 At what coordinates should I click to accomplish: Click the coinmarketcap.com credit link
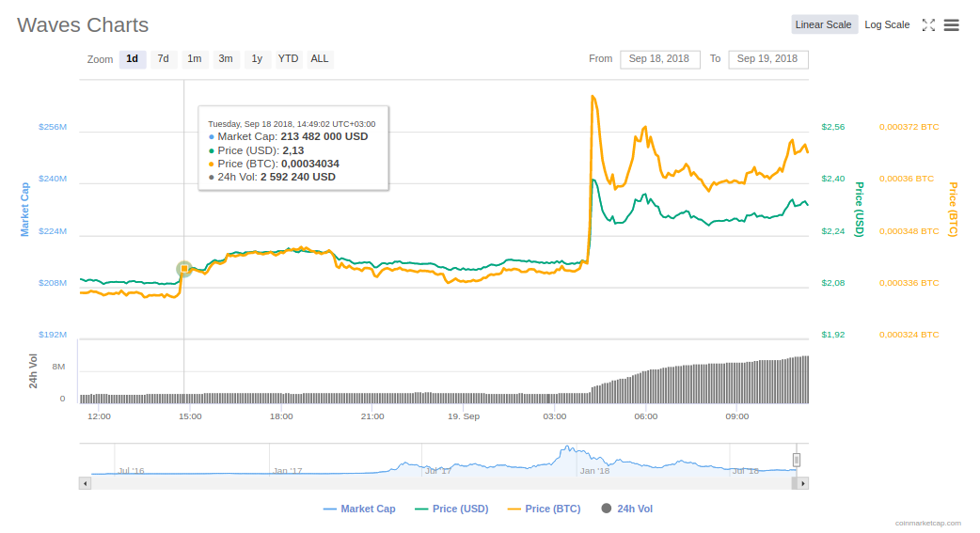coord(927,523)
